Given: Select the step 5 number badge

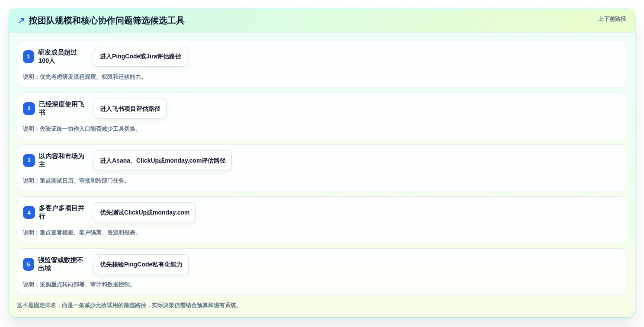Looking at the screenshot, I should [29, 264].
